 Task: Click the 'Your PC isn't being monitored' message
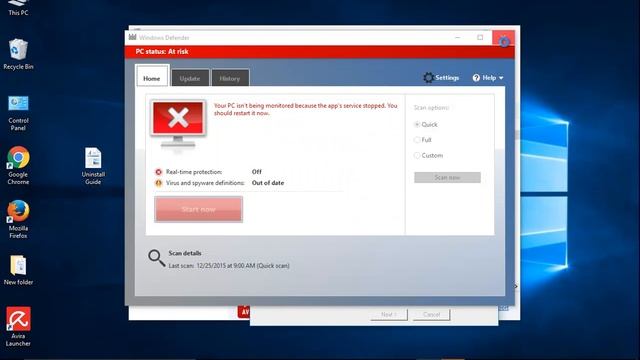pos(306,109)
